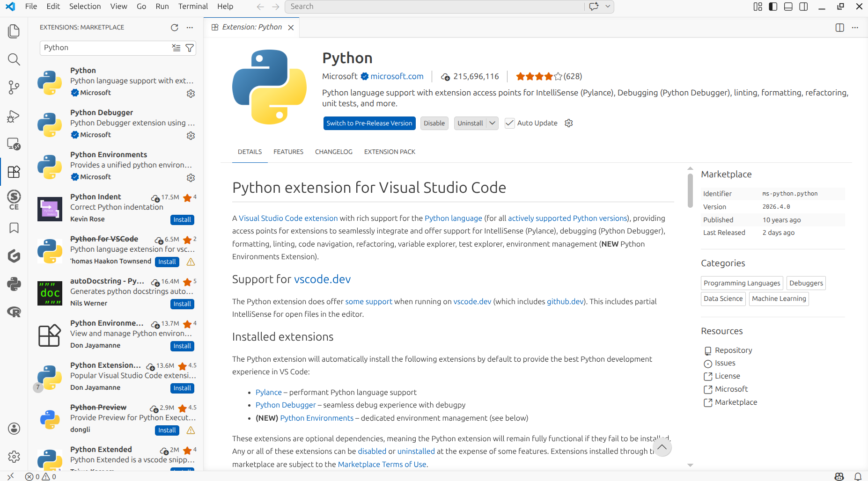Toggle Secondary Side Bar visibility
The height and width of the screenshot is (481, 868).
[x=803, y=7]
